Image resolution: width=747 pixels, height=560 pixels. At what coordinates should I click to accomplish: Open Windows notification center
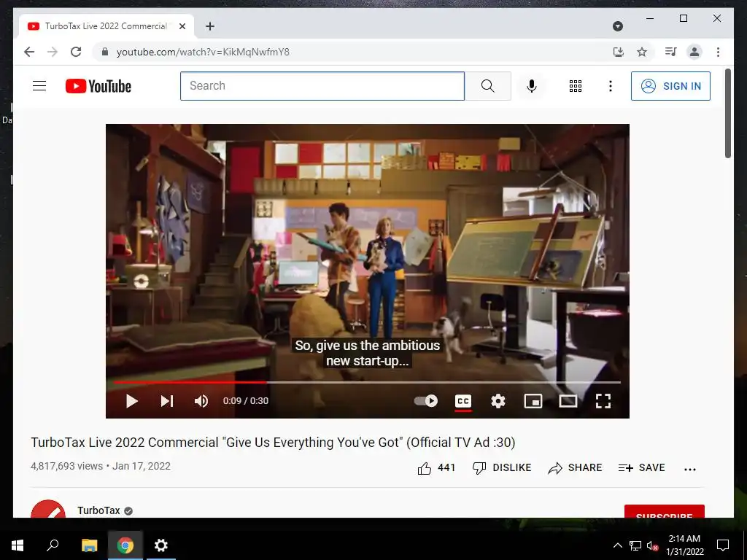point(723,545)
